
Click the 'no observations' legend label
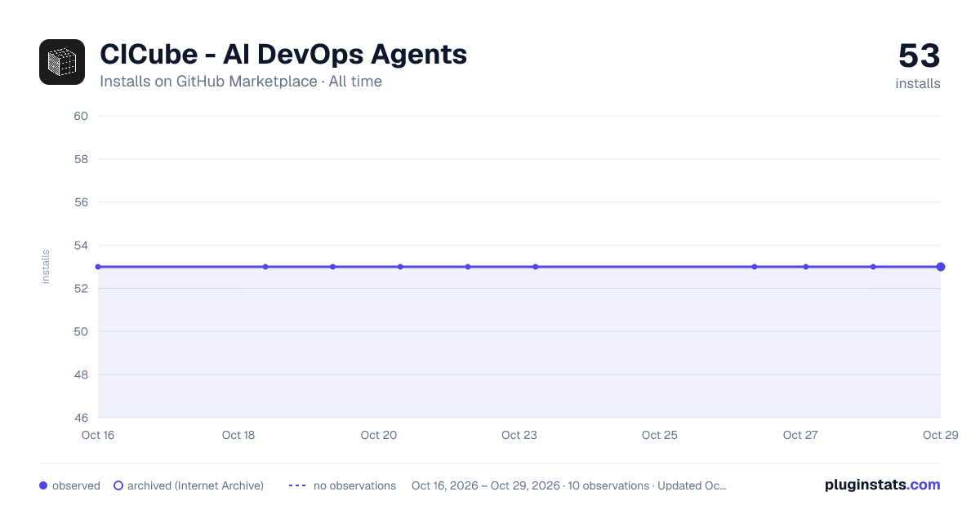pos(354,485)
